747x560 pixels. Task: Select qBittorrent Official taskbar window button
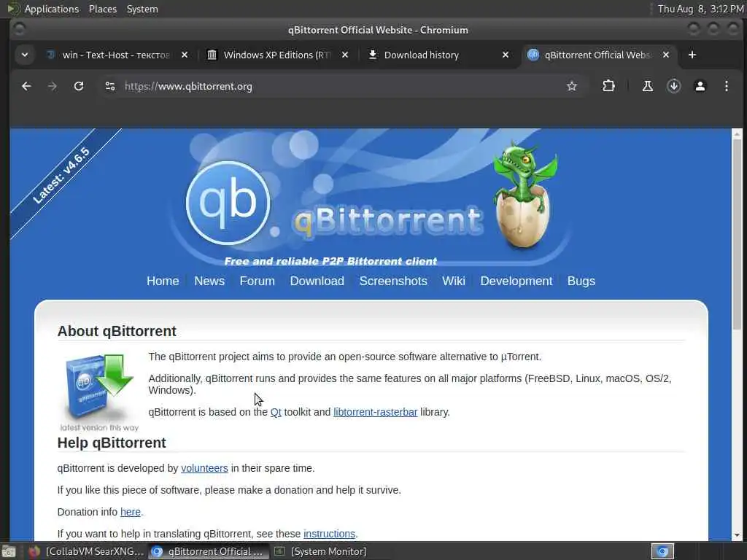click(x=208, y=551)
